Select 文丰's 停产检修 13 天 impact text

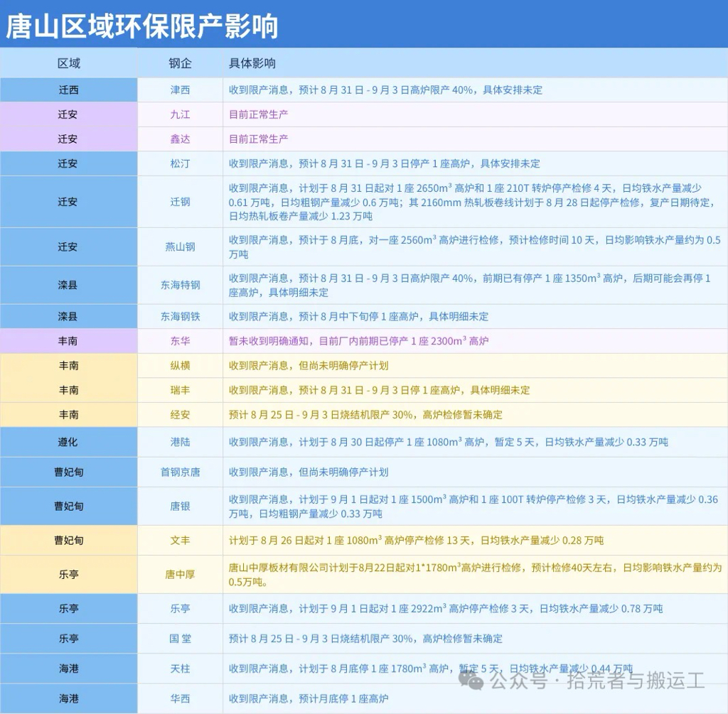click(x=416, y=541)
